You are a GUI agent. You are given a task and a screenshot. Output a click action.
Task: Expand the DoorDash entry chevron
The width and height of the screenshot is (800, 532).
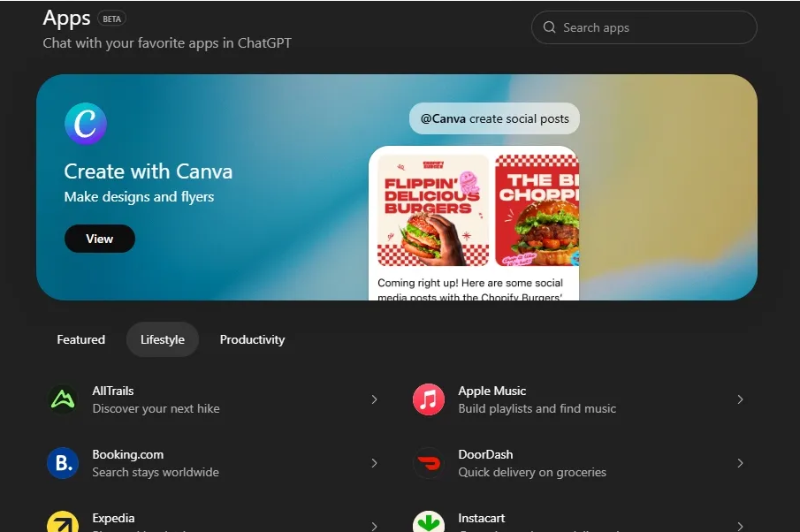[x=741, y=463]
